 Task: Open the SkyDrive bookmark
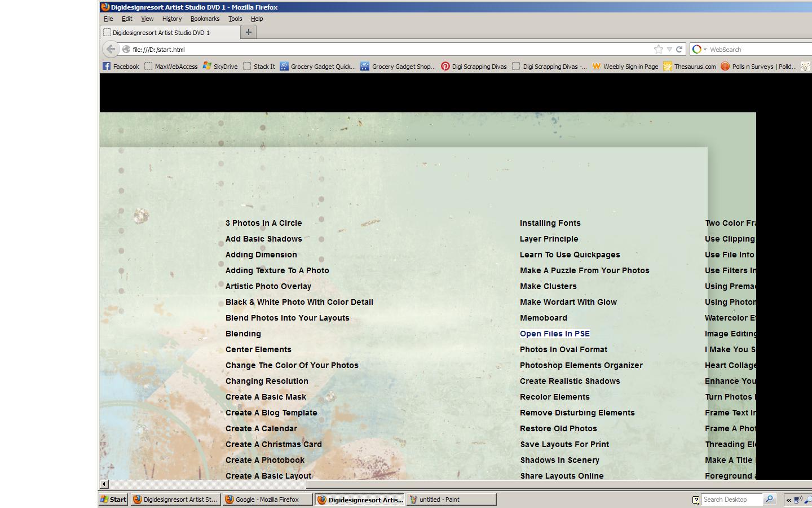coord(220,66)
